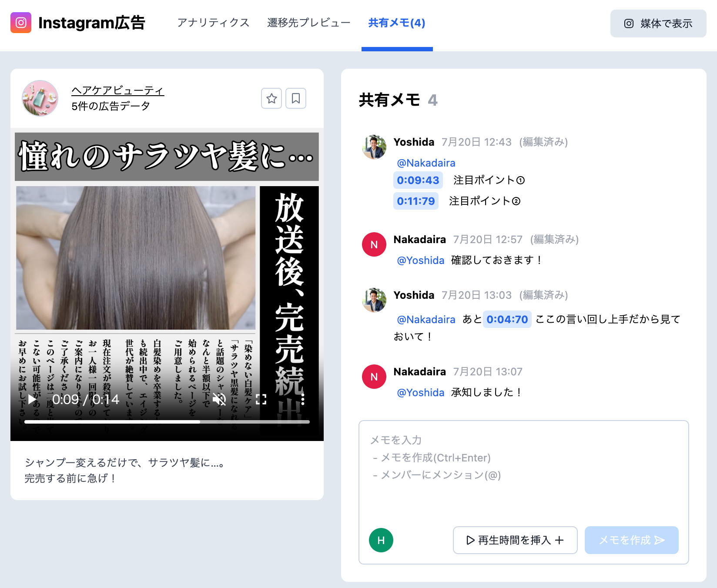Jump to timestamp 0:09:43
This screenshot has height=588, width=717.
tap(418, 180)
